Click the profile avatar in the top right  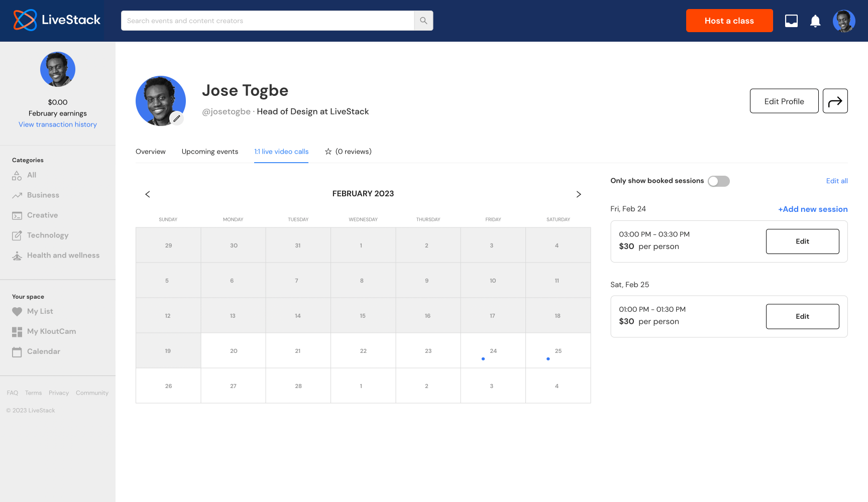[x=844, y=21]
